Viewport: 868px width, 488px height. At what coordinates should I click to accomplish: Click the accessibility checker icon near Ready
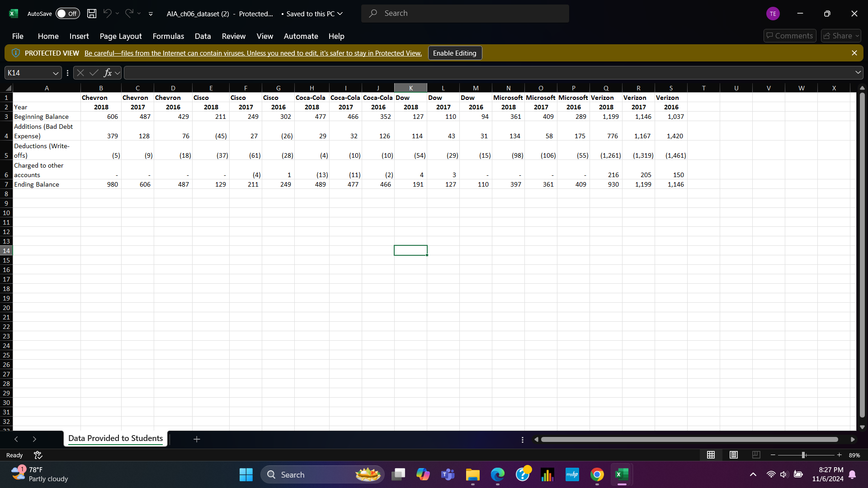(x=38, y=455)
